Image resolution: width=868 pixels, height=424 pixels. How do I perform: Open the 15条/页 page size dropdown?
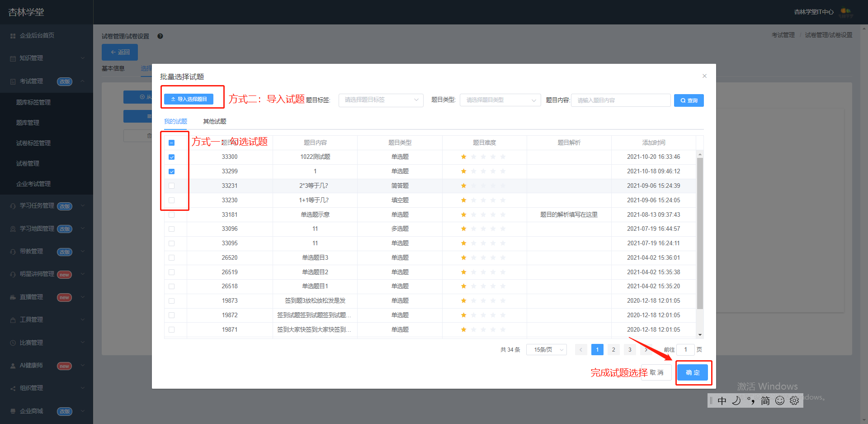[547, 350]
